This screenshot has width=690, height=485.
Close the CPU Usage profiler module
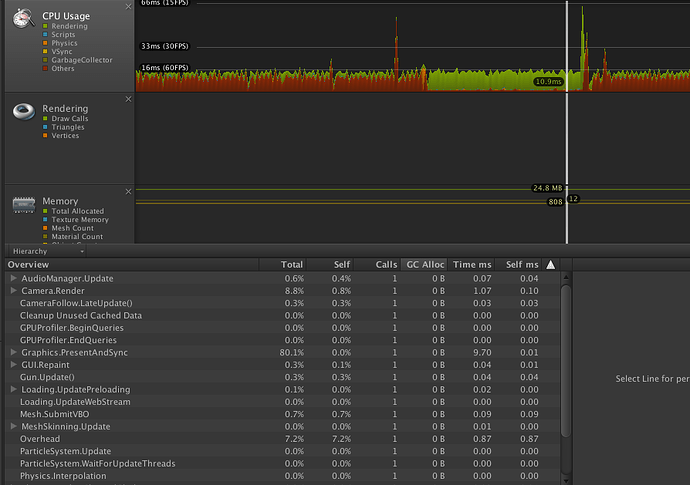coord(128,7)
